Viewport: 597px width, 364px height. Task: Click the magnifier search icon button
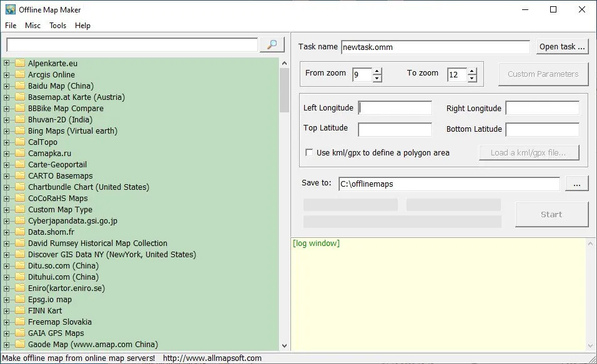coord(272,45)
